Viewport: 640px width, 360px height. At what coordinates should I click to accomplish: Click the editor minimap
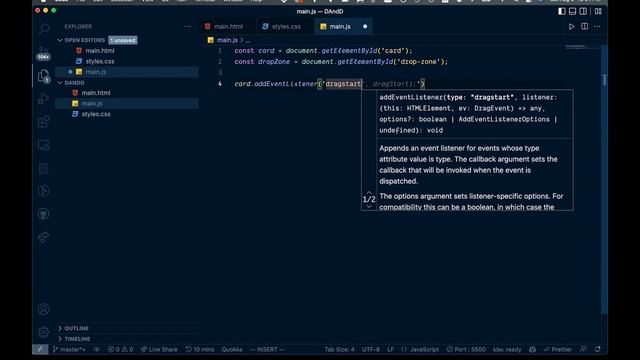(582, 47)
